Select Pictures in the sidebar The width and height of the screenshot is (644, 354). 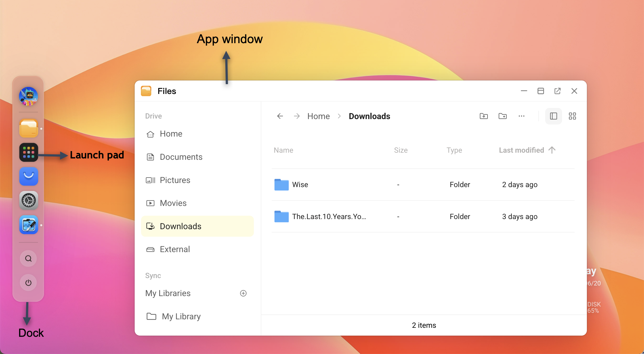point(197,180)
